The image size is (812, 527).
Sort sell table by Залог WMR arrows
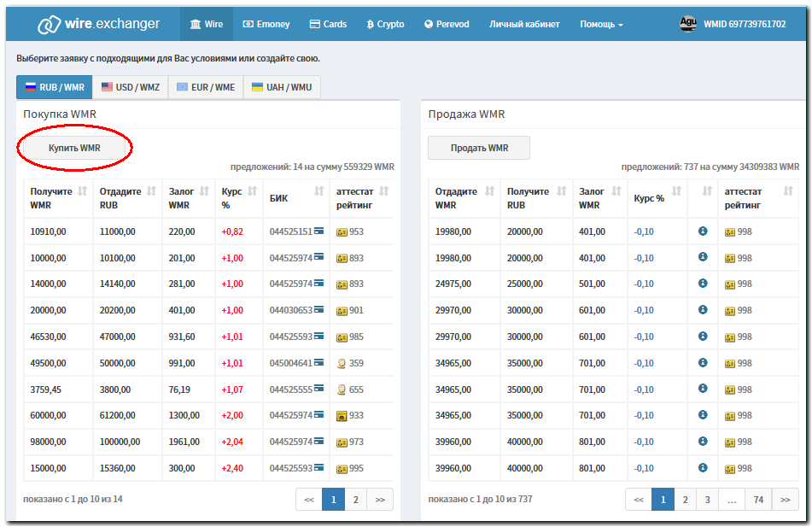(617, 191)
